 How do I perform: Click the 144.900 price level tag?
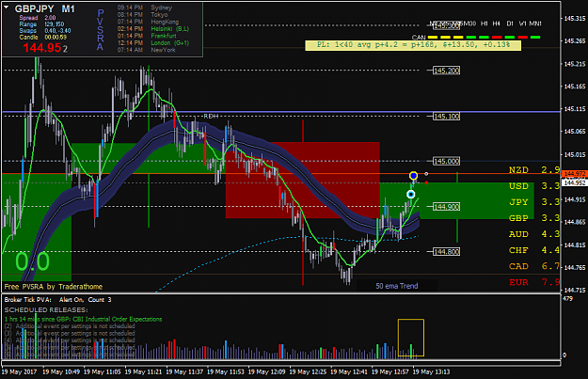click(x=446, y=207)
